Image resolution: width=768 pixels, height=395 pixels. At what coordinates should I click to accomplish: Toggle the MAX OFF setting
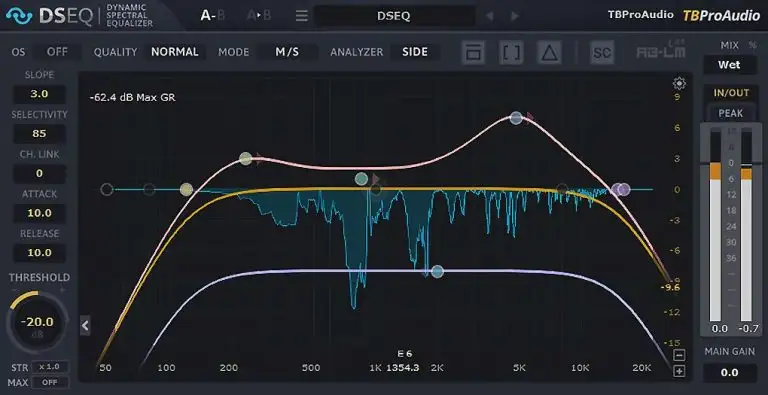point(50,382)
